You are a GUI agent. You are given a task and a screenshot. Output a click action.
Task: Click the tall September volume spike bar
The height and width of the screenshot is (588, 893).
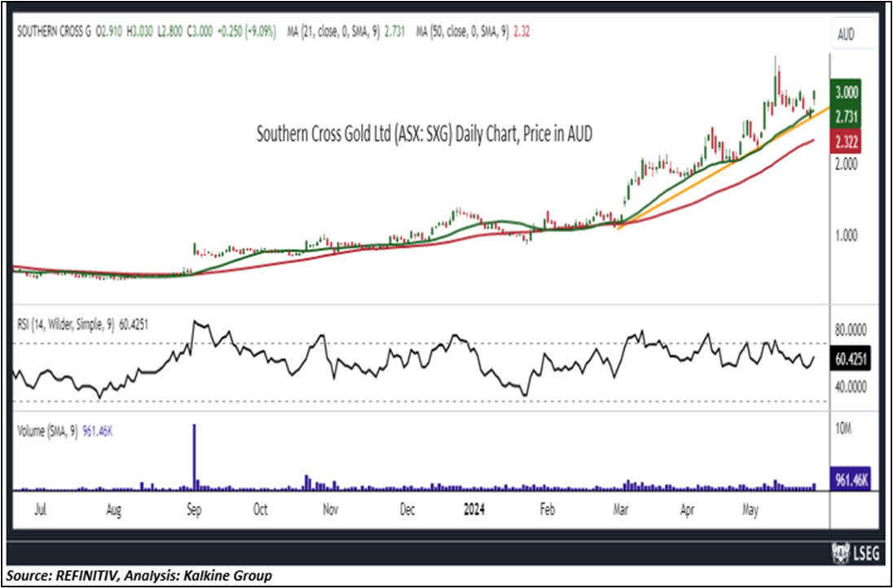[x=194, y=456]
